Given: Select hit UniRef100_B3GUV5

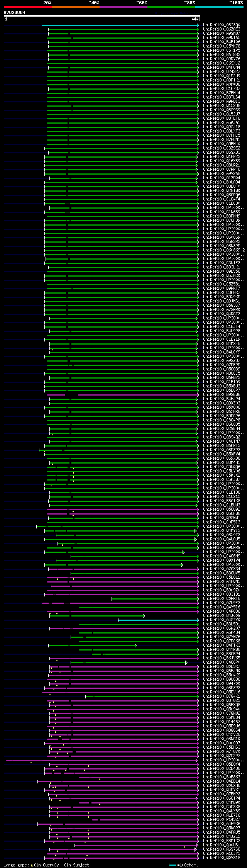Looking at the screenshot, I should [x=222, y=573].
